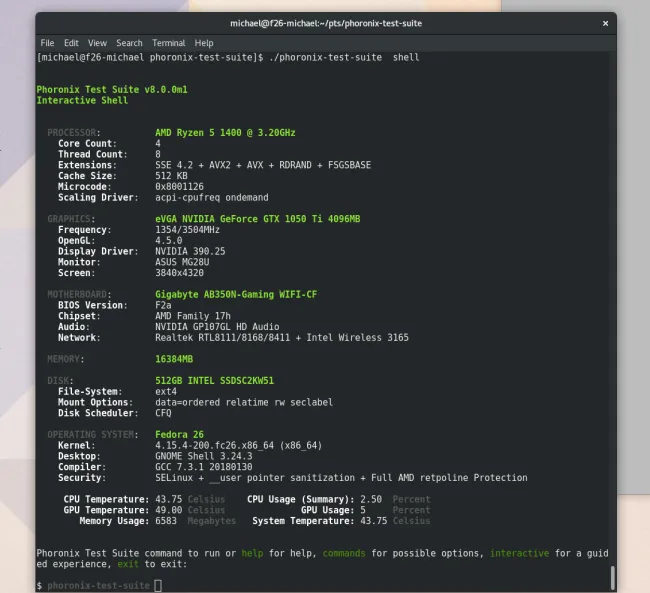Click the green 'help' keyword

pyautogui.click(x=252, y=553)
